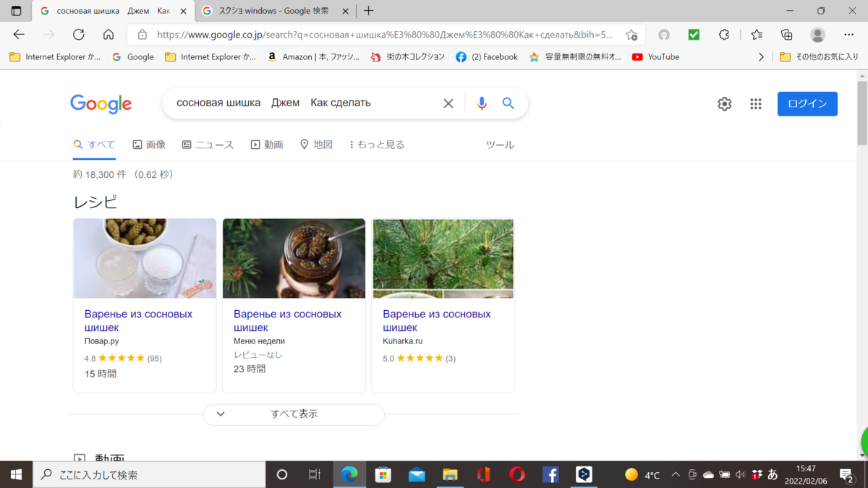Select the すべて search tab
This screenshot has width=868, height=488.
[x=94, y=145]
